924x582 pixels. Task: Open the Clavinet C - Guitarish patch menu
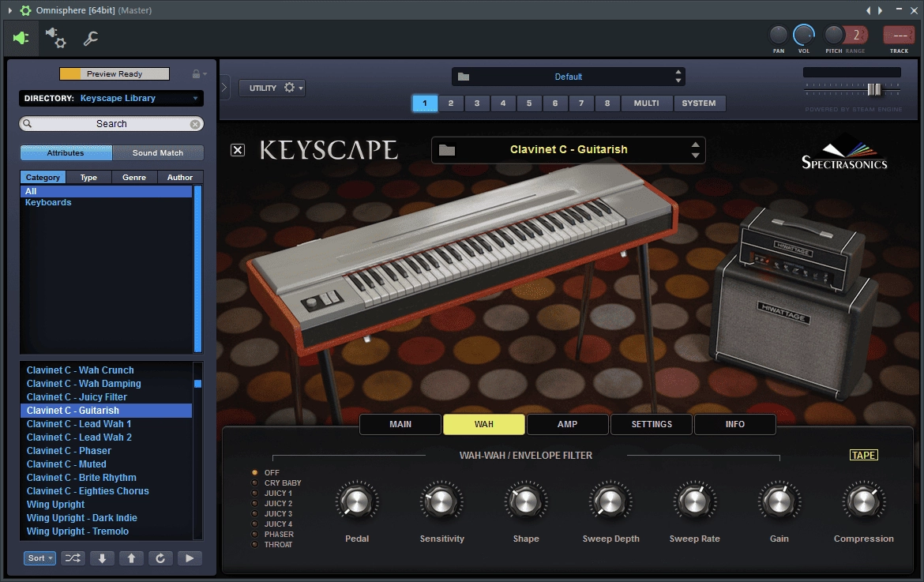coord(569,149)
